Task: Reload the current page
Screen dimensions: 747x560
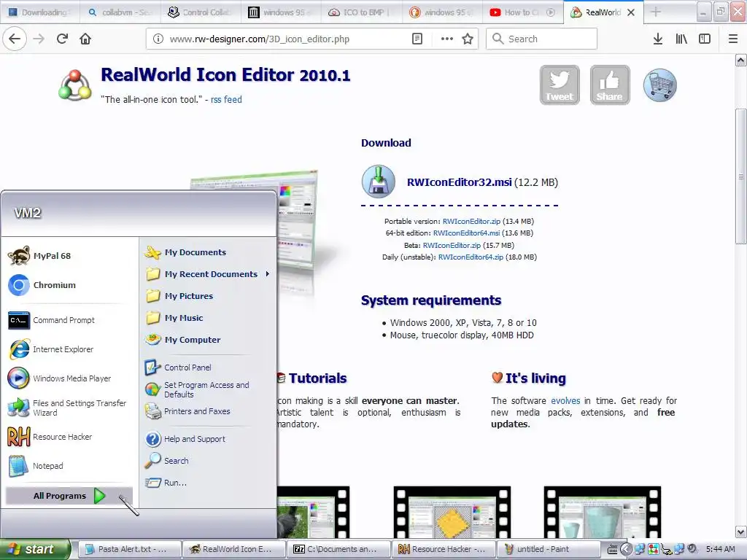Action: click(x=62, y=39)
